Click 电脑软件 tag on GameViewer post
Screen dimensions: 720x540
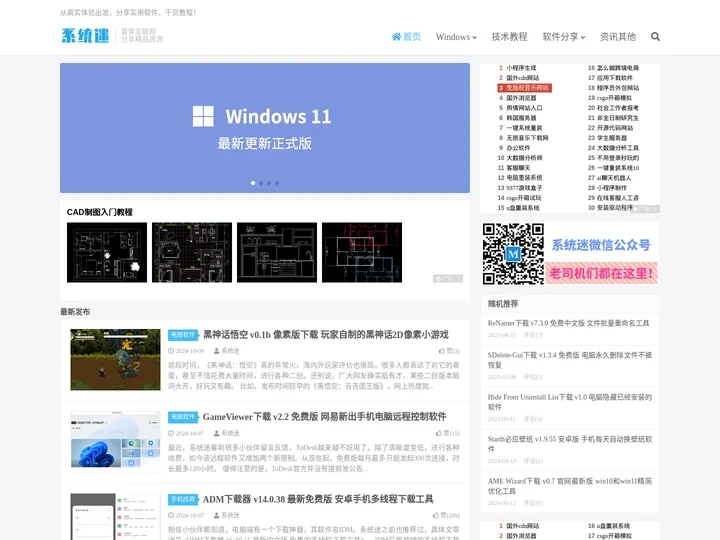point(183,417)
